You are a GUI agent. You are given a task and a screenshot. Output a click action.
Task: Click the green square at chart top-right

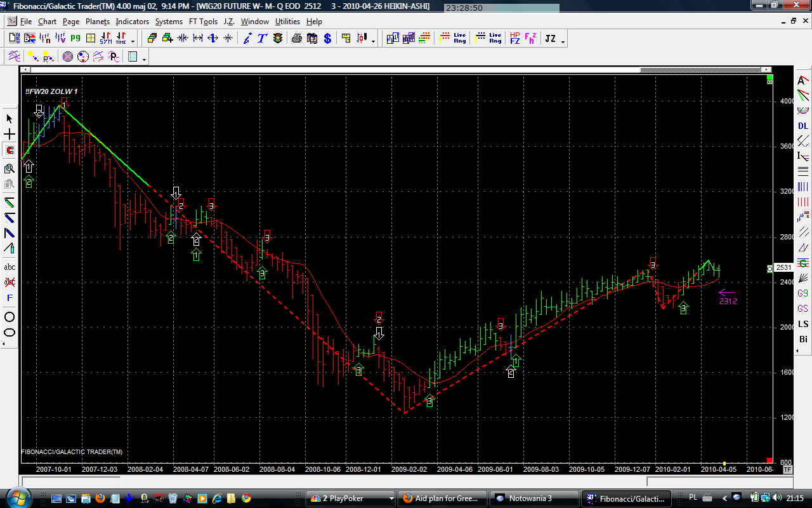(769, 82)
